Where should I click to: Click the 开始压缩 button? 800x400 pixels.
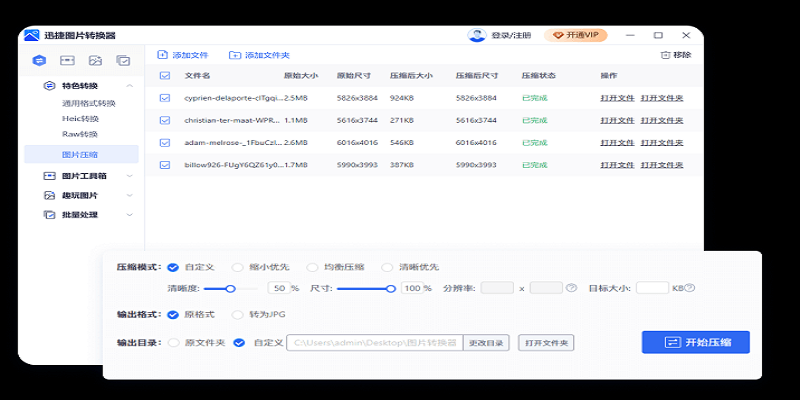pos(695,342)
